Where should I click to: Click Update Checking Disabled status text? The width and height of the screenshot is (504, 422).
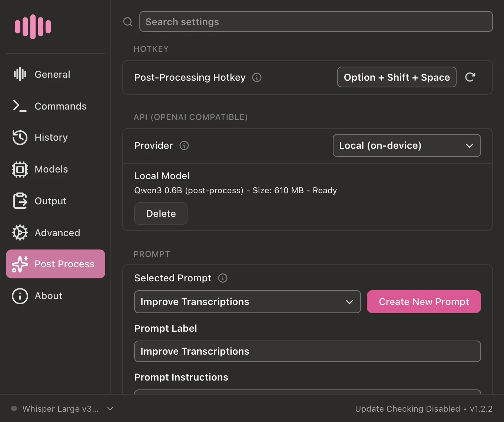(x=408, y=409)
